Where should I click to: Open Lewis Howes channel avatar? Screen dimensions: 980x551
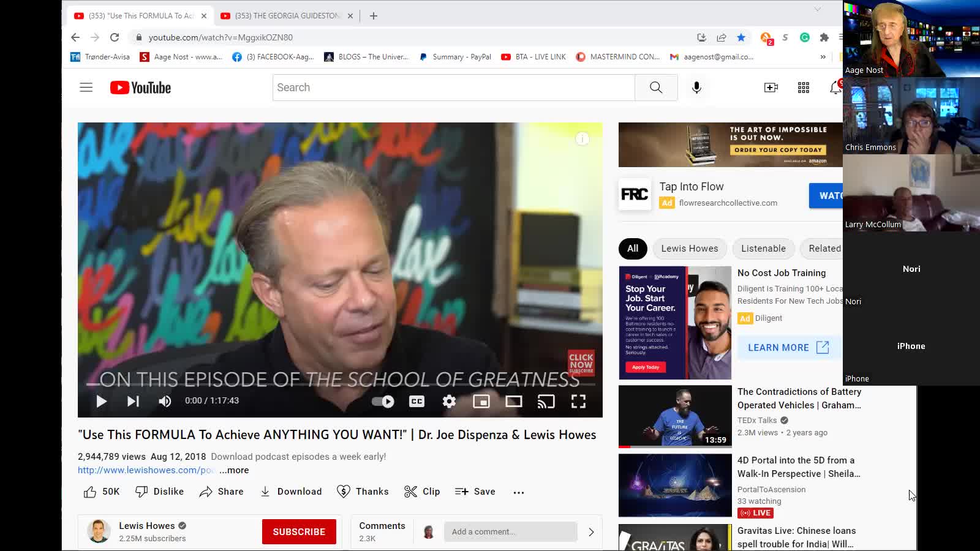click(99, 531)
